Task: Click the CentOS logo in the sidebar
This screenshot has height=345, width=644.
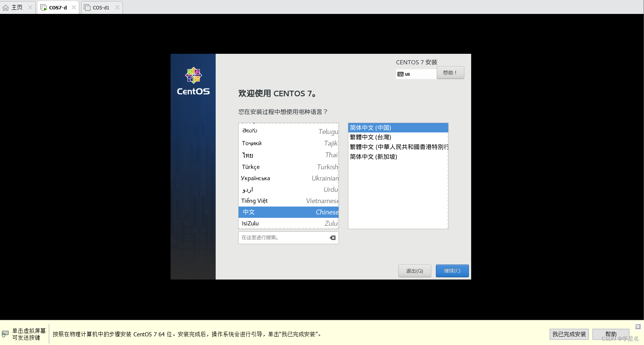Action: (194, 81)
